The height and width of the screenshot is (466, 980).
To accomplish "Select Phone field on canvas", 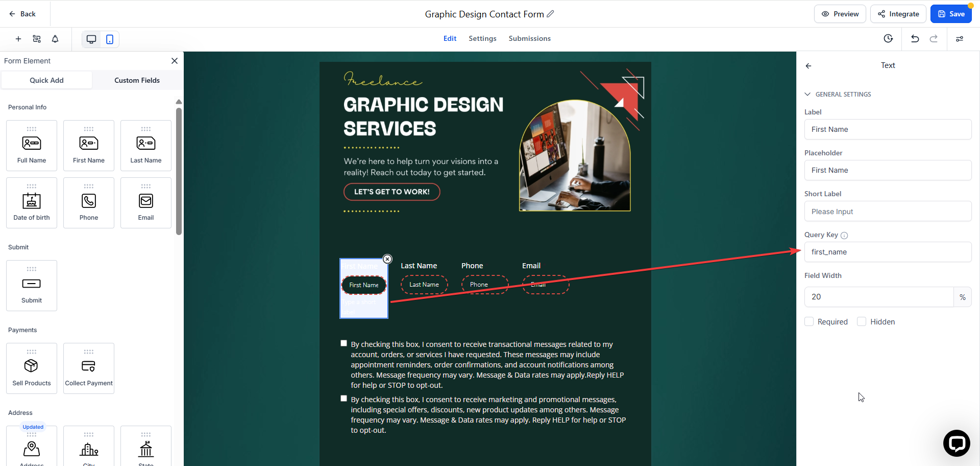I will 484,285.
